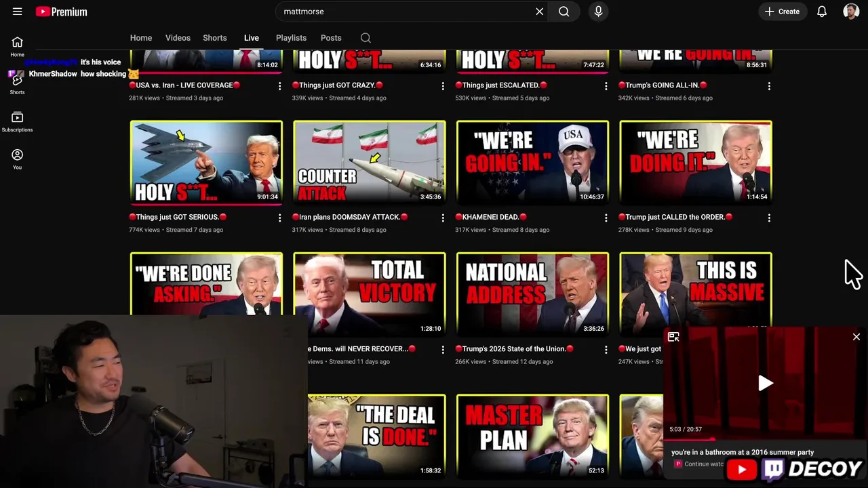The height and width of the screenshot is (488, 868).
Task: Open options for Things just ESCALATED
Action: click(606, 86)
